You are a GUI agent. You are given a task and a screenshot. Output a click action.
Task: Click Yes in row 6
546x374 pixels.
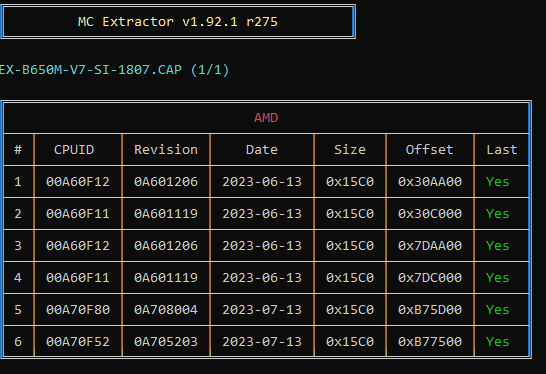498,342
